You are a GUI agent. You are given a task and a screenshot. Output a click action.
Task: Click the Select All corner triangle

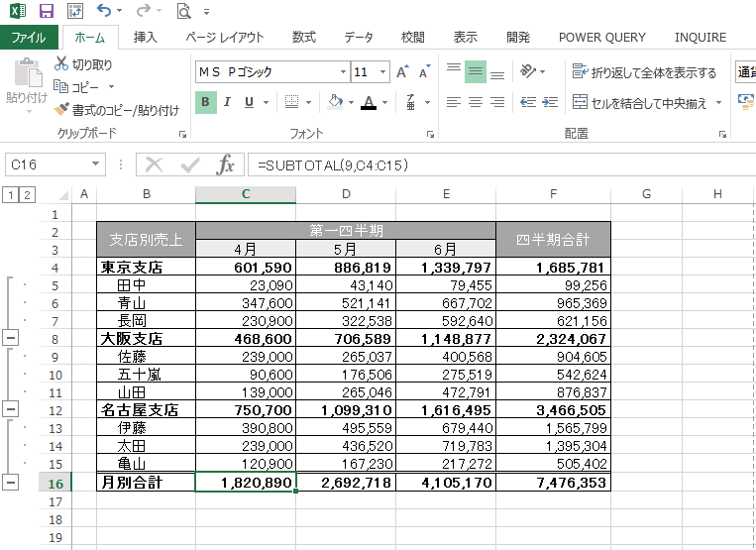pyautogui.click(x=61, y=195)
